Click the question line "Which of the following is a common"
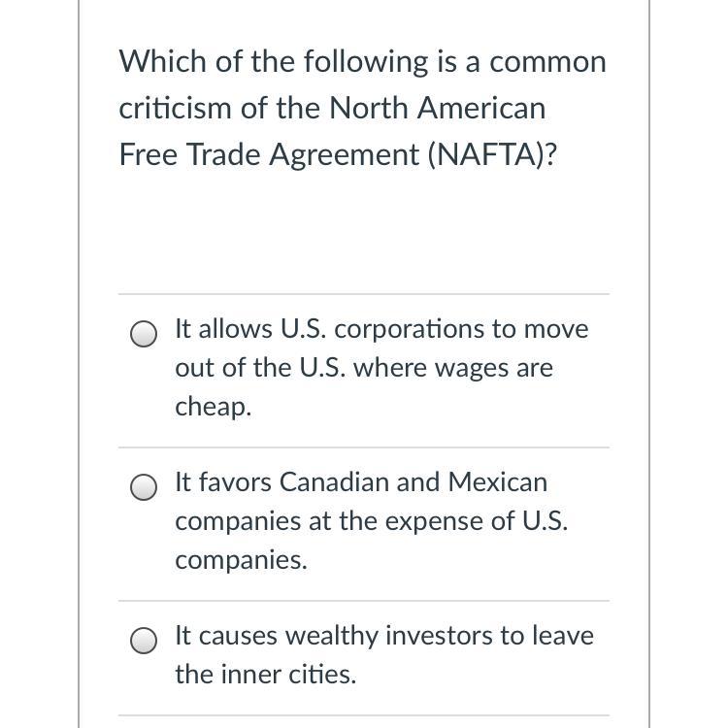This screenshot has height=728, width=728. click(x=362, y=62)
